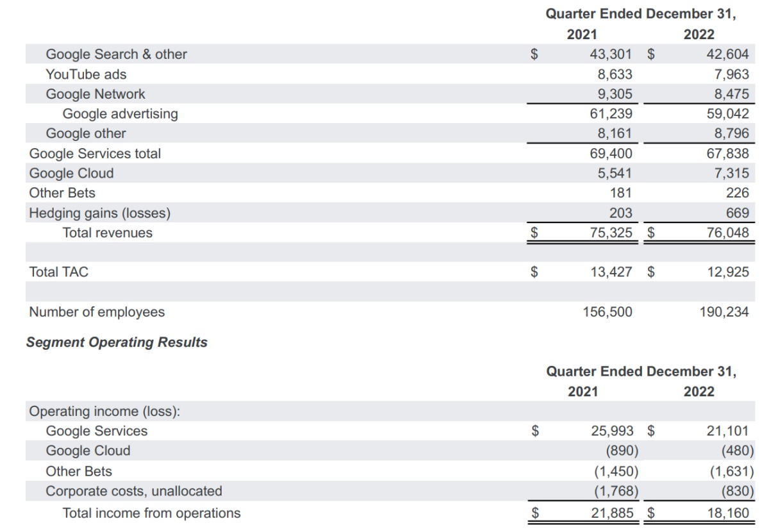Select the Google advertising subtotal label
The height and width of the screenshot is (532, 769).
[x=120, y=114]
